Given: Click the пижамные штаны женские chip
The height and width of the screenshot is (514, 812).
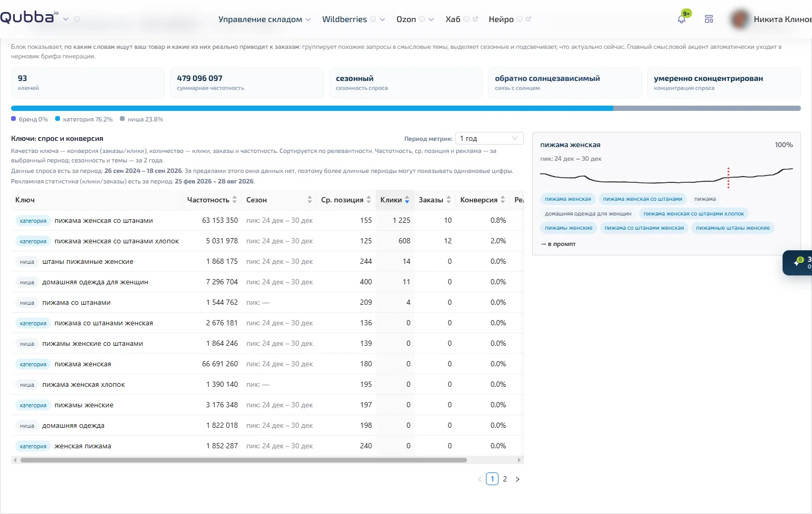Looking at the screenshot, I should pos(733,228).
